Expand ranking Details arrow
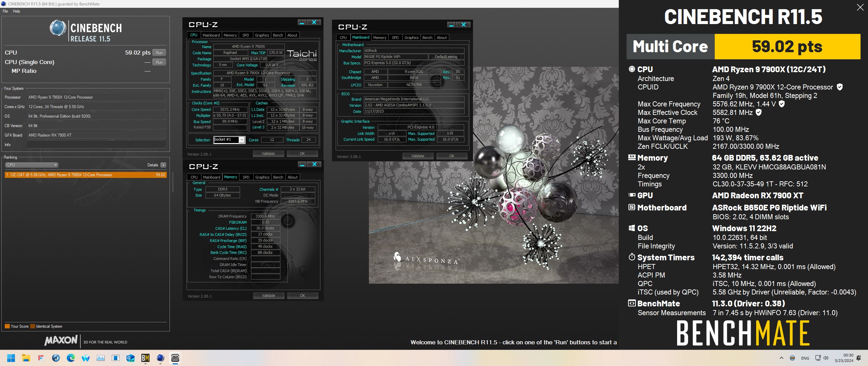 (163, 165)
